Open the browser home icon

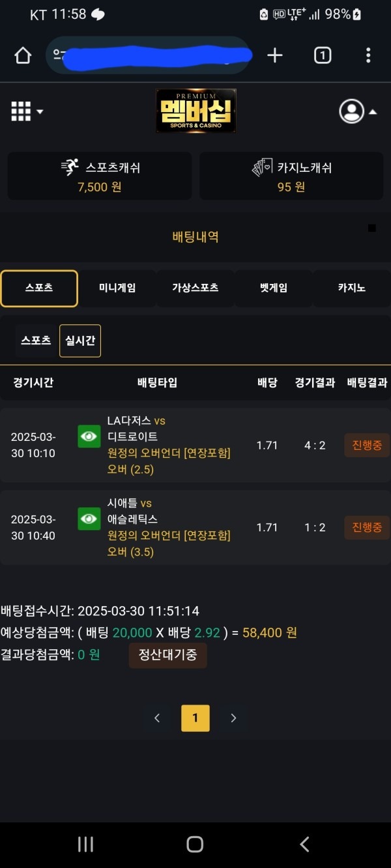coord(22,55)
